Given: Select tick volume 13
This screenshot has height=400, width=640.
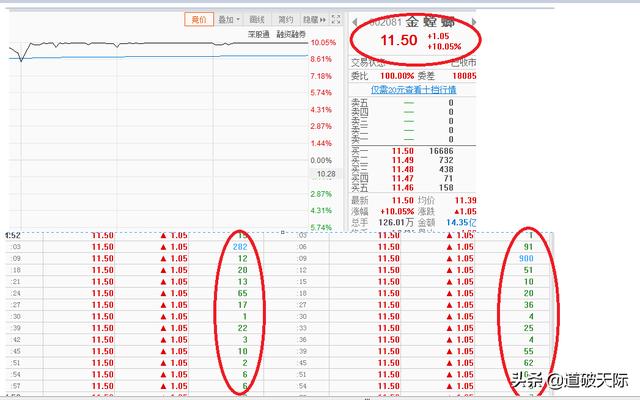Looking at the screenshot, I should [242, 282].
